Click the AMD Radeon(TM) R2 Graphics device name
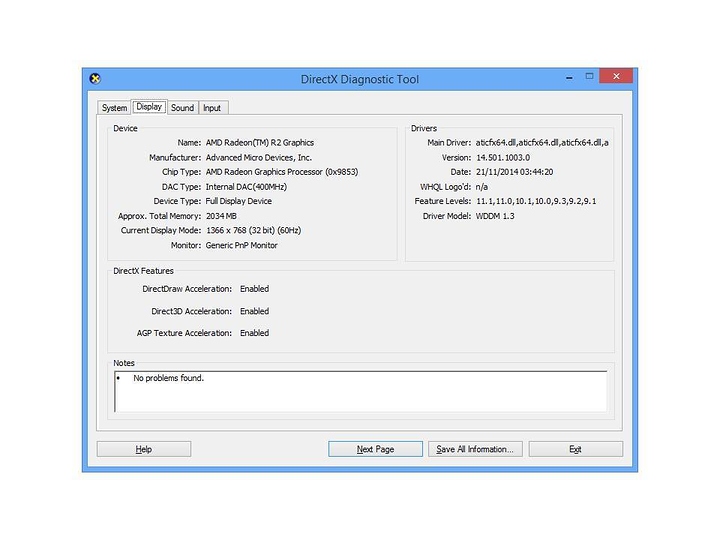 [259, 143]
